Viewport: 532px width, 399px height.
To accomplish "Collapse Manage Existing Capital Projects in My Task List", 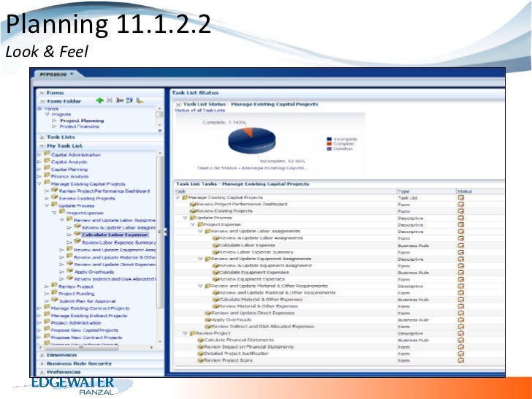I will [39, 183].
